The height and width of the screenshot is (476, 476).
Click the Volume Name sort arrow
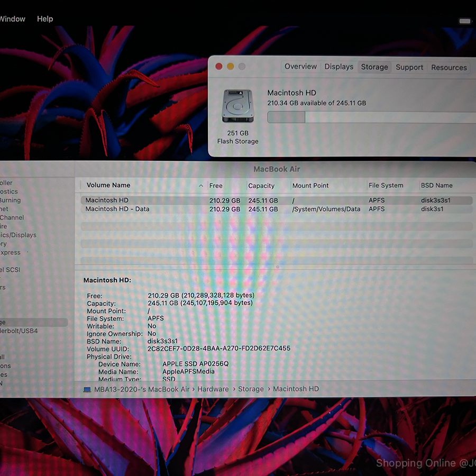(201, 186)
